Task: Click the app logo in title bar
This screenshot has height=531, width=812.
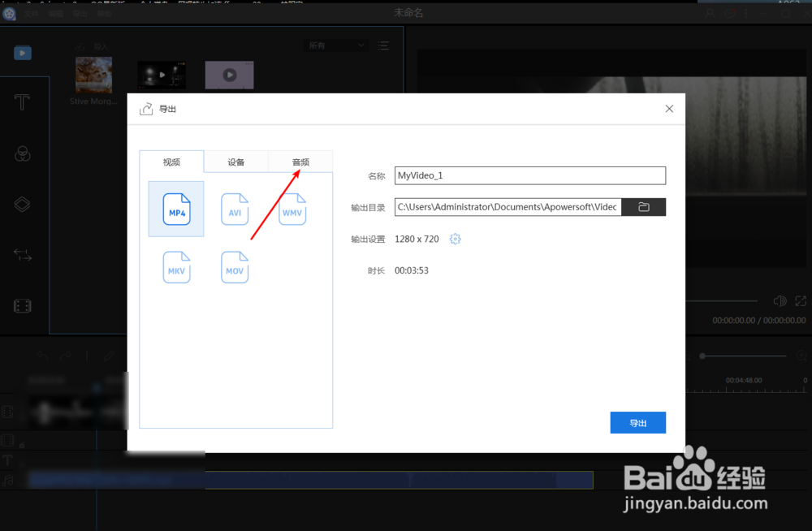Action: tap(9, 14)
